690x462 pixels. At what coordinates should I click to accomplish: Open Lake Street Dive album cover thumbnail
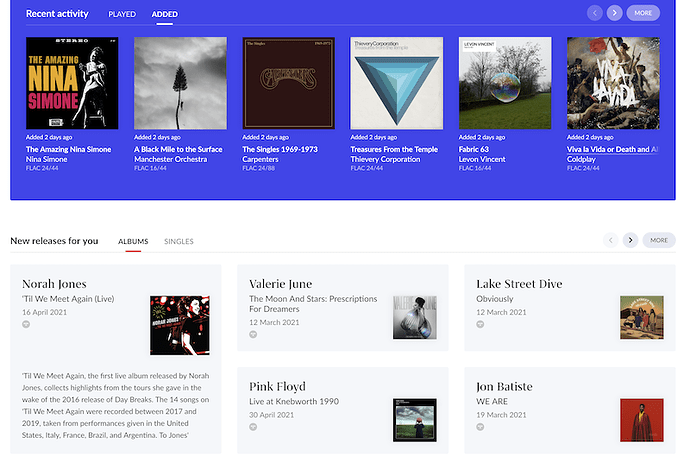642,317
